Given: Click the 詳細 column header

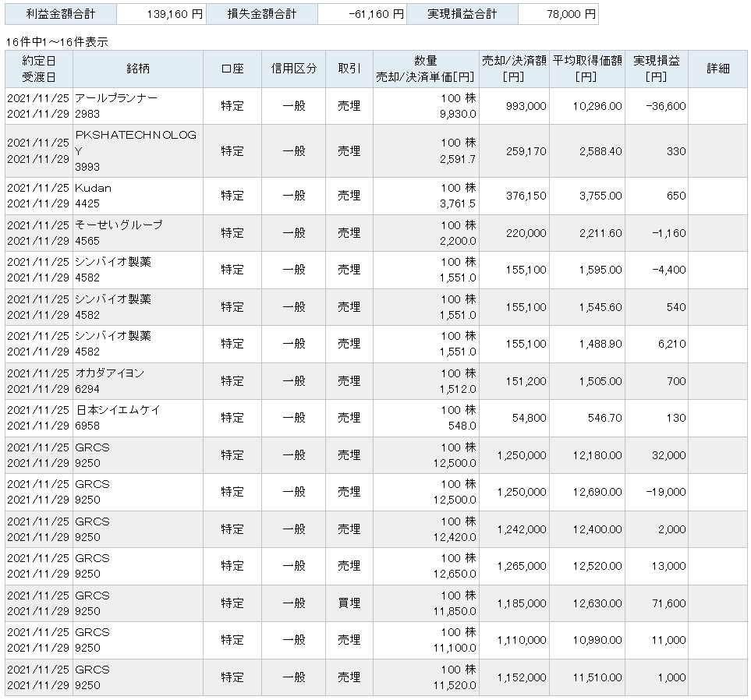Looking at the screenshot, I should [x=718, y=69].
